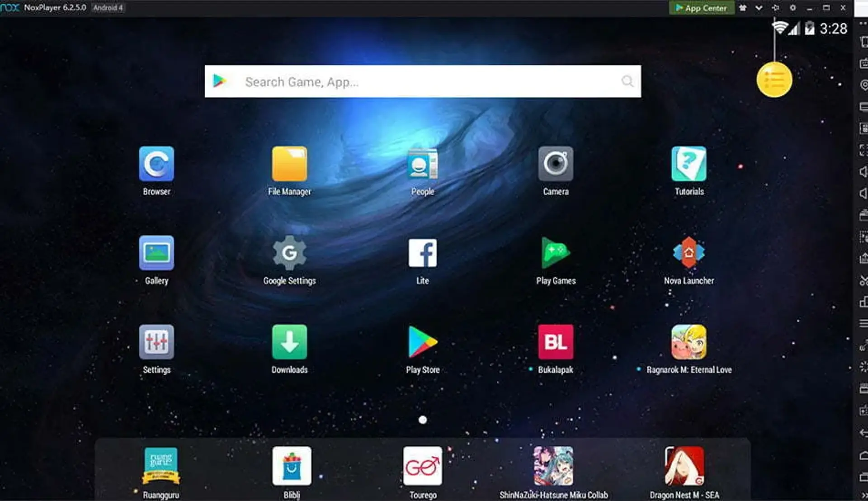
Task: Click the sidebar volume down icon
Action: (x=864, y=194)
